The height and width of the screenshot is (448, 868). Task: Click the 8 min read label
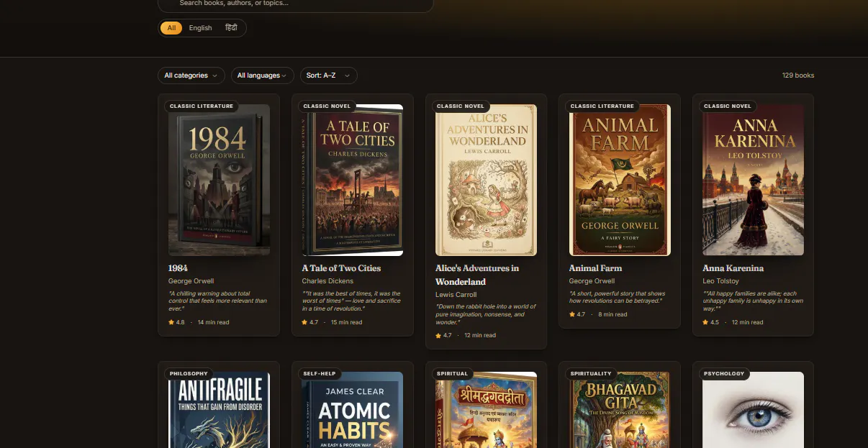(x=612, y=314)
